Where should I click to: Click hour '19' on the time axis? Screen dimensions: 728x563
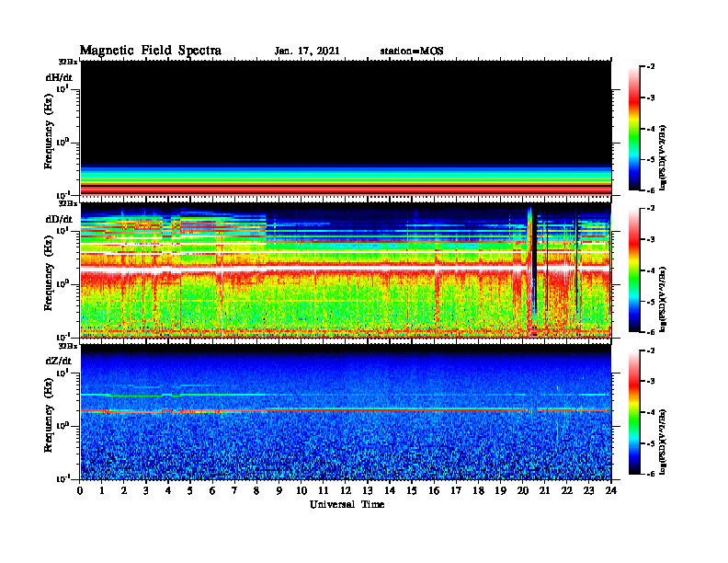point(500,491)
